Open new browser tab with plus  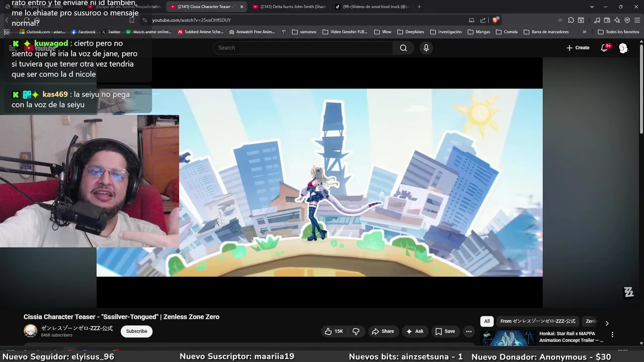click(x=419, y=7)
